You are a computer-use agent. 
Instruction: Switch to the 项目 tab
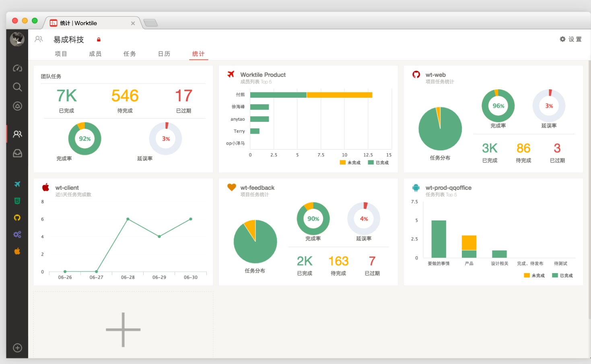click(61, 54)
